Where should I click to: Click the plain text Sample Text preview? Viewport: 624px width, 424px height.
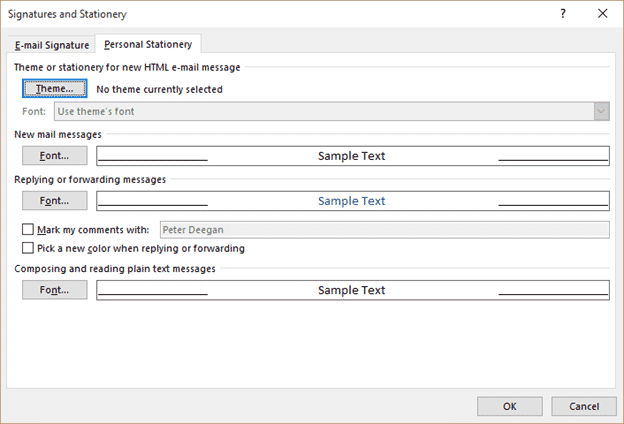coord(352,290)
